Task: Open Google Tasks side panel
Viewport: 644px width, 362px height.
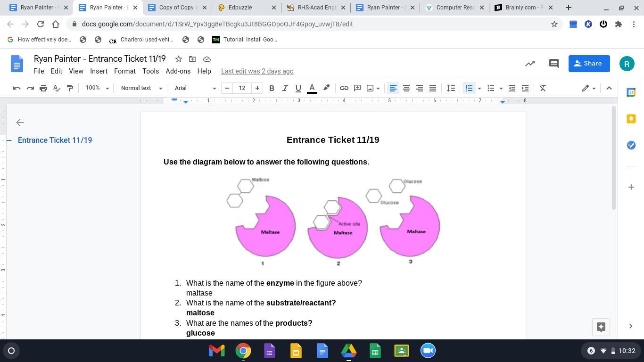Action: tap(631, 145)
